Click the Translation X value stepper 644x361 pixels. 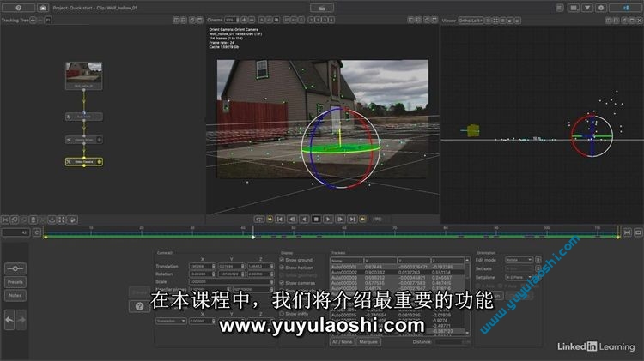pyautogui.click(x=213, y=266)
